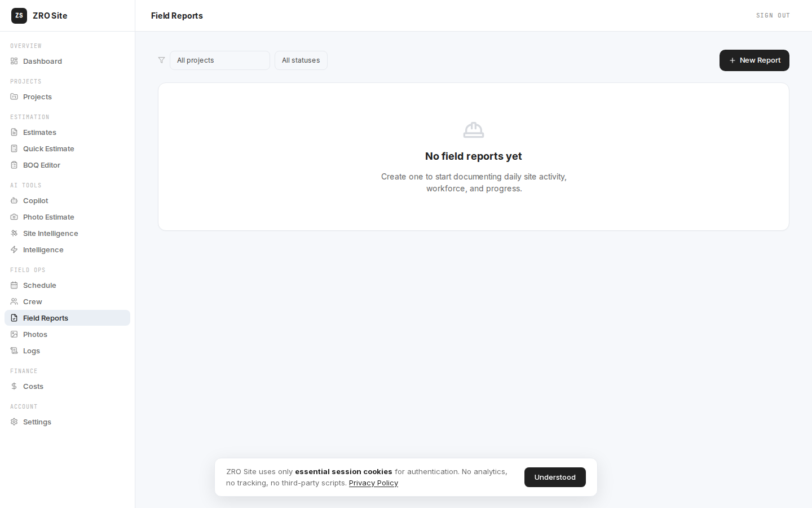The image size is (812, 508).
Task: Open the Projects sidebar item
Action: pos(67,97)
